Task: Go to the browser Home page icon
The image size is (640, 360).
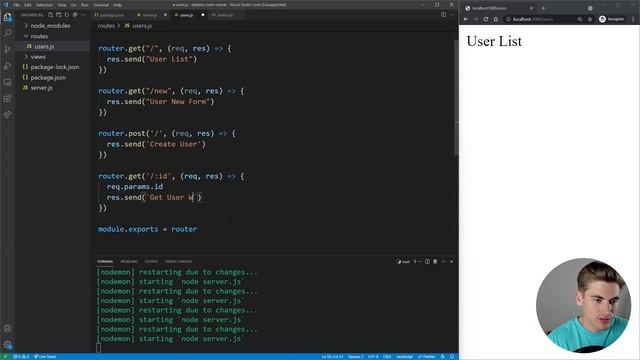Action: [496, 19]
